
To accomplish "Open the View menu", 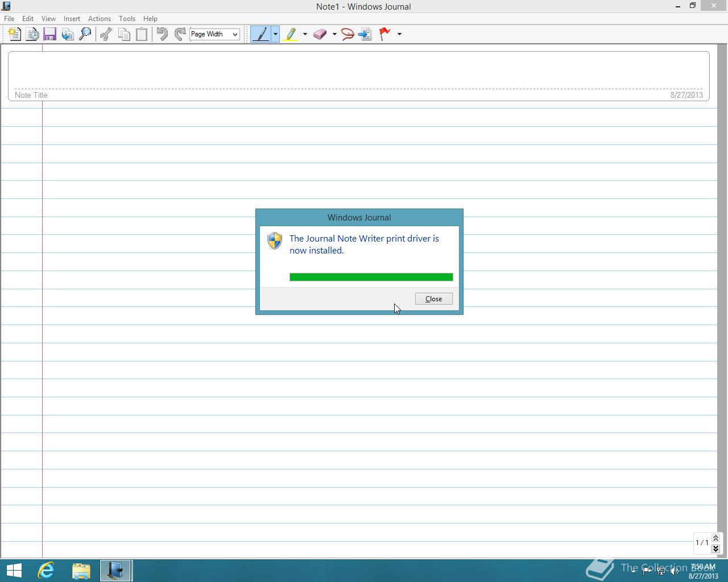I will pos(48,19).
